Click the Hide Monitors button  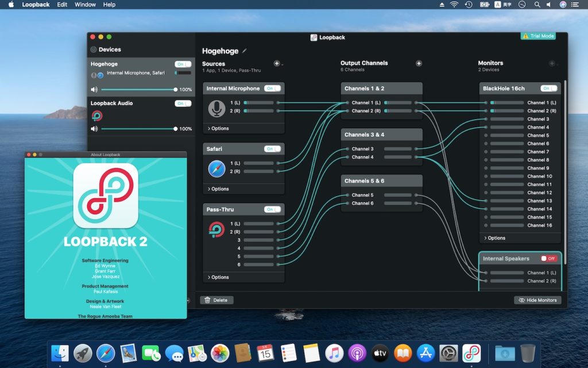[x=537, y=300]
